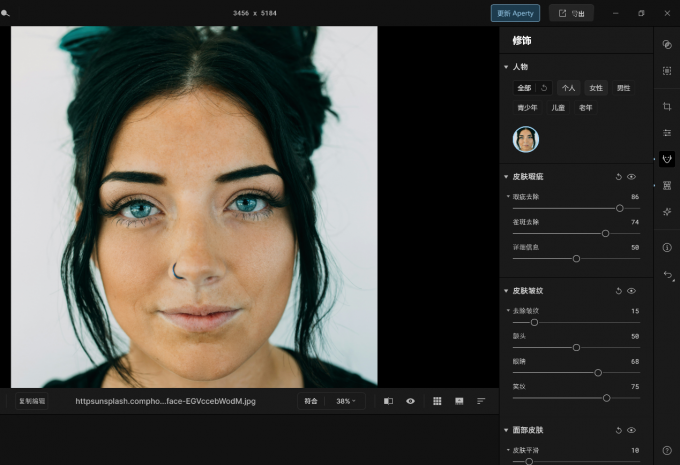Reset the 面部皮肤 section
Viewport: 680px width, 465px height.
click(x=618, y=430)
